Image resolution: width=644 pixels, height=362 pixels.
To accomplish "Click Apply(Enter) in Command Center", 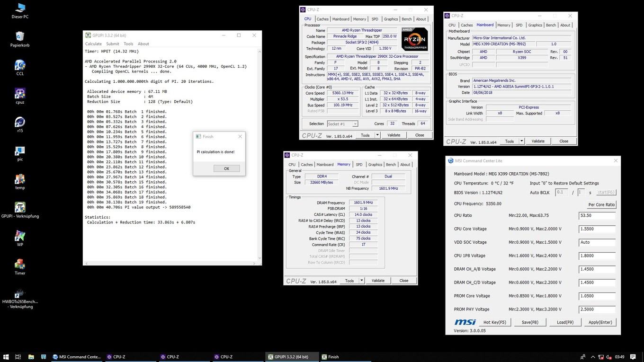I will pyautogui.click(x=600, y=322).
